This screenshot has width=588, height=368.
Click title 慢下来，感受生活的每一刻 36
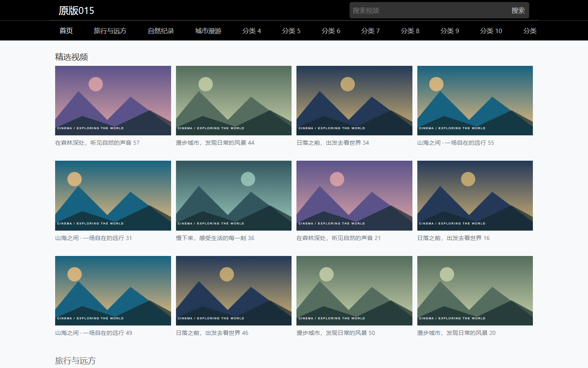point(215,238)
